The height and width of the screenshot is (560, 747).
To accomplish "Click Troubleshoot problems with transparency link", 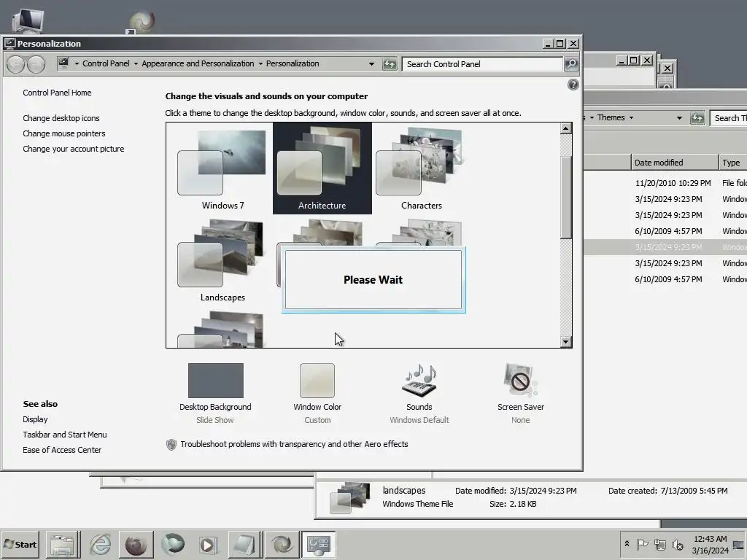I will 294,444.
